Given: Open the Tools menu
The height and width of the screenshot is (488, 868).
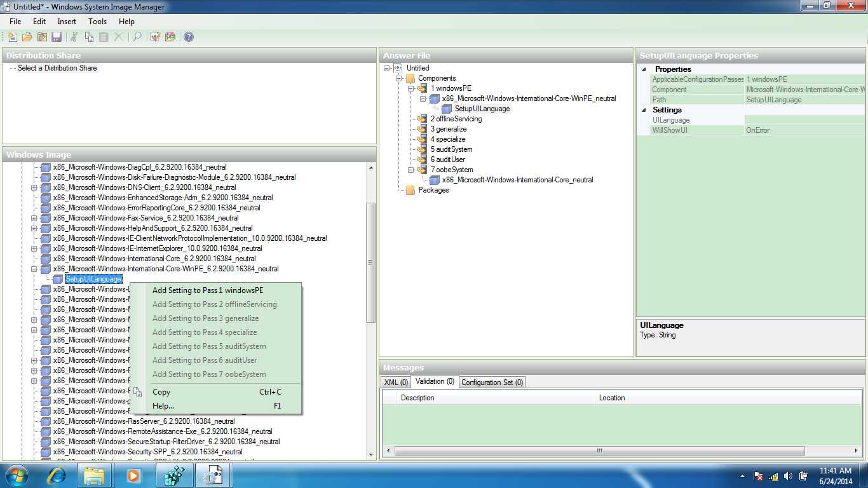Looking at the screenshot, I should (98, 22).
